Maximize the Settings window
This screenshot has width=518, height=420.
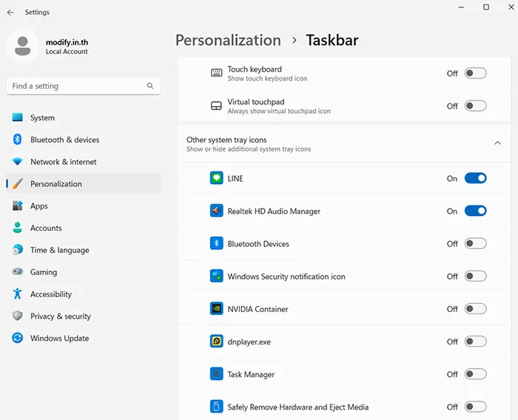(486, 7)
